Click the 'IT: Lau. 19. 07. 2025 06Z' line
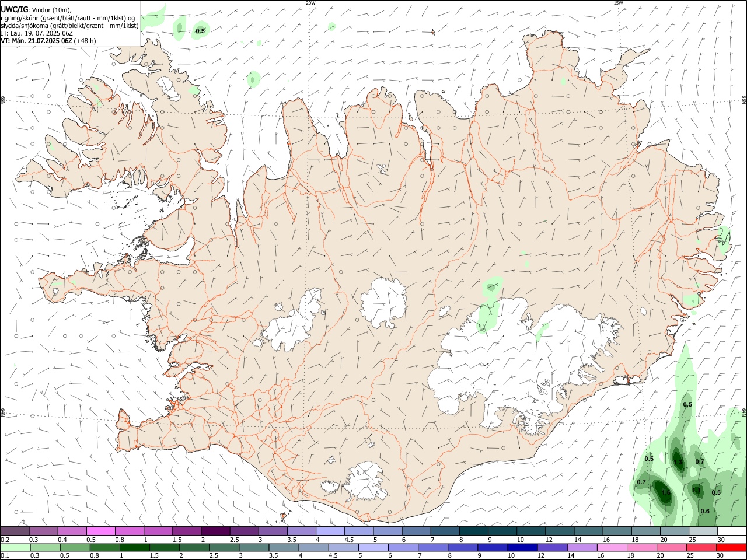 coord(37,33)
